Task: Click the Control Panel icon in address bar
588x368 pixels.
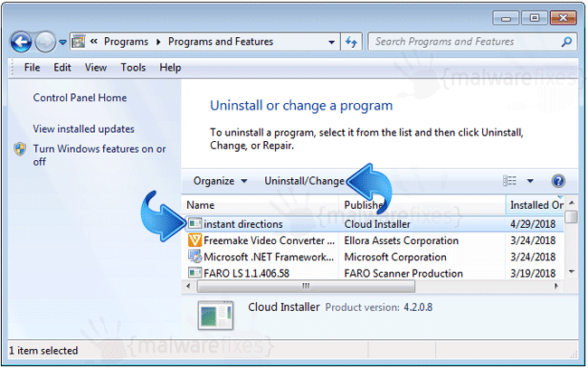Action: tap(79, 42)
